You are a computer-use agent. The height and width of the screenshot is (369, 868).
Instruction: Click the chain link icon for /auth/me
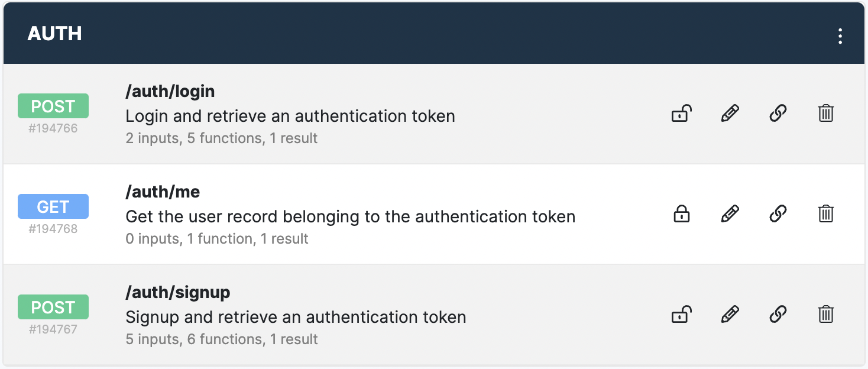[x=778, y=213]
